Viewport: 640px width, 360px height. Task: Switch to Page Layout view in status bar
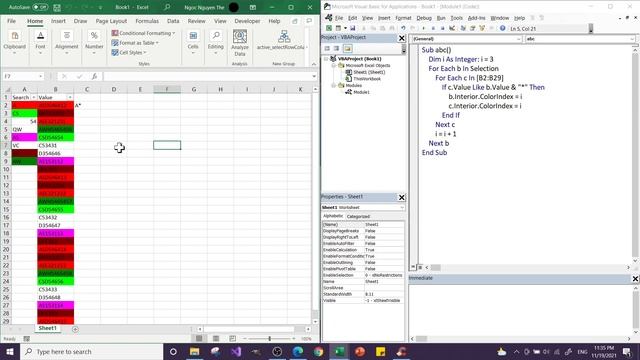point(216,338)
